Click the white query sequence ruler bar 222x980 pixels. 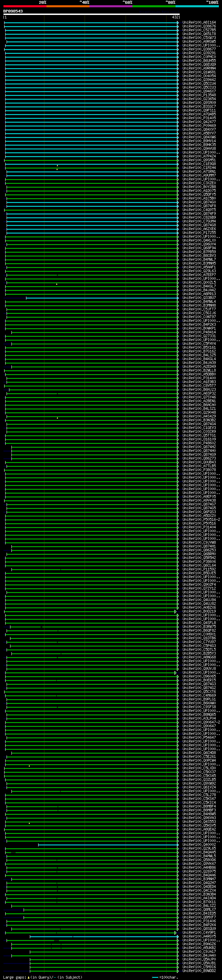click(x=92, y=14)
